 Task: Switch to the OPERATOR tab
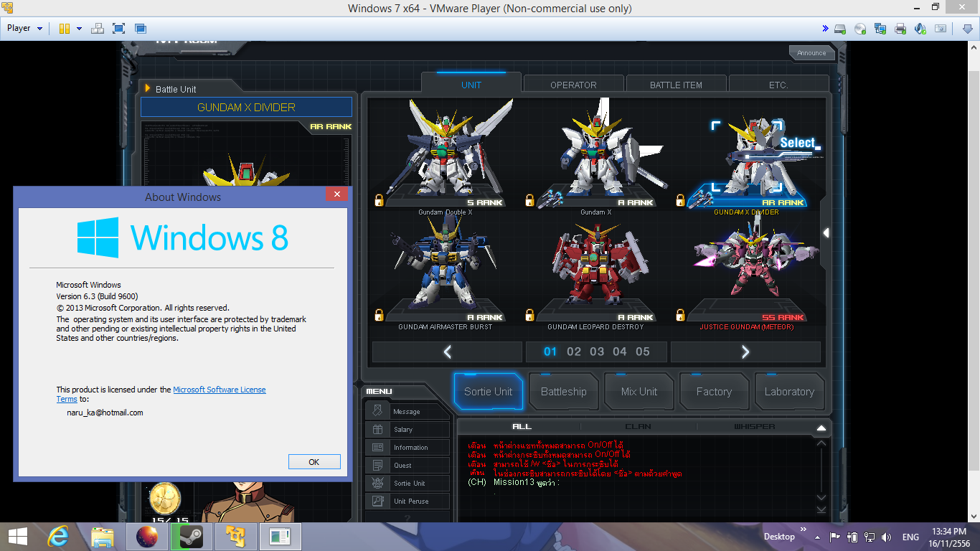[573, 85]
